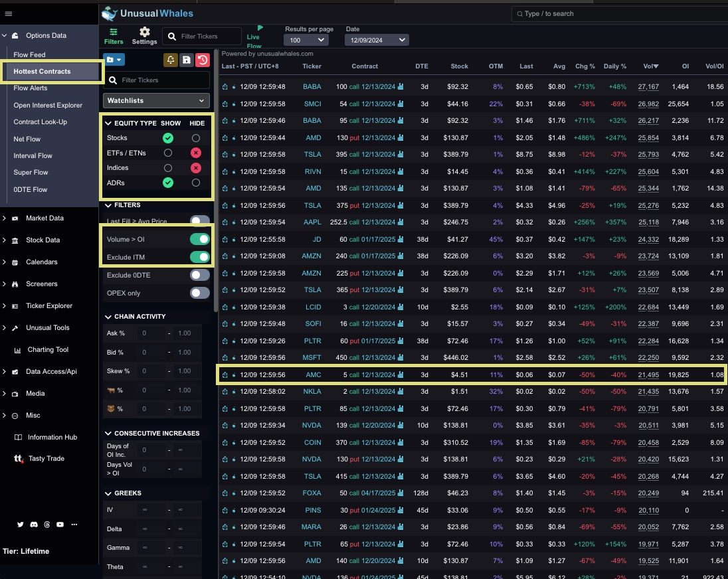Open the Watchlists dropdown

156,101
